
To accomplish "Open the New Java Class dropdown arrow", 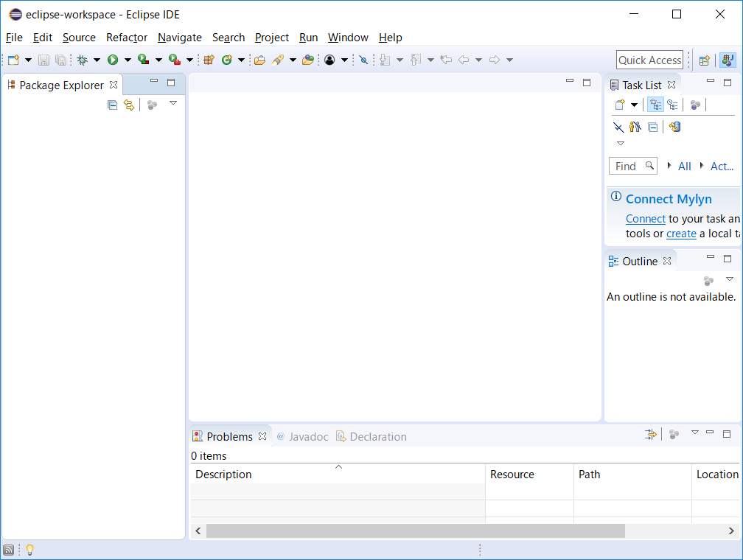I will pos(241,60).
